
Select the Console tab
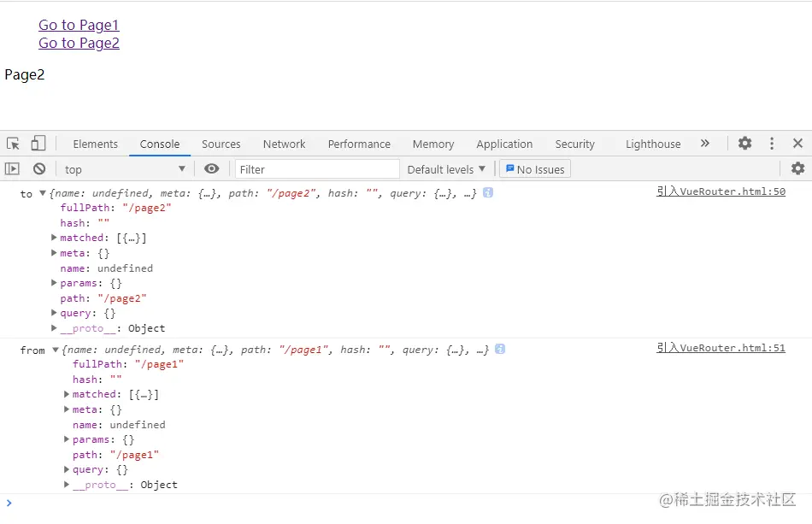coord(160,144)
